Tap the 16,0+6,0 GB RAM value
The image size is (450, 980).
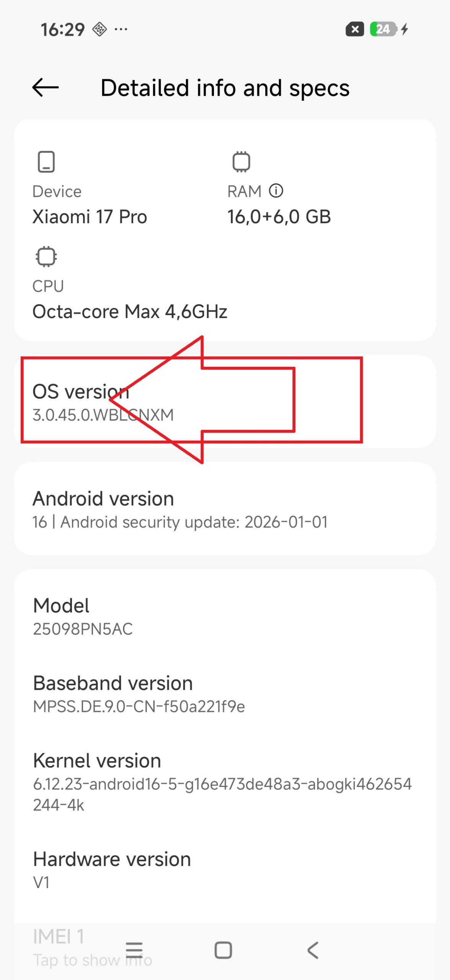[x=279, y=217]
